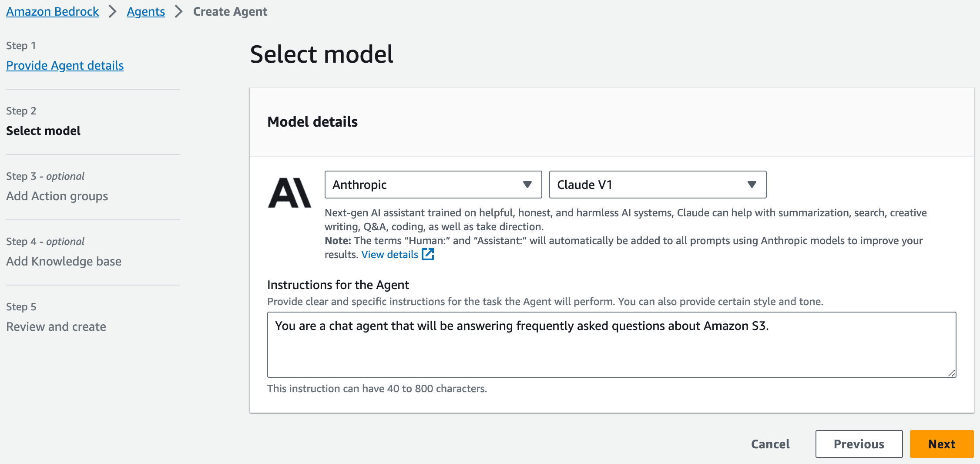Go to the Agents breadcrumb link
The height and width of the screenshot is (464, 980).
click(146, 12)
